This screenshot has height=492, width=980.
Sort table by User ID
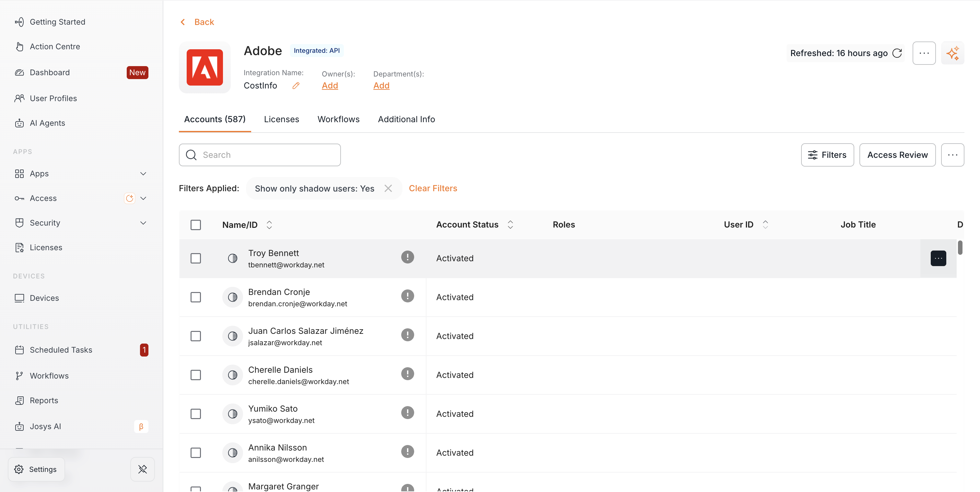click(765, 225)
